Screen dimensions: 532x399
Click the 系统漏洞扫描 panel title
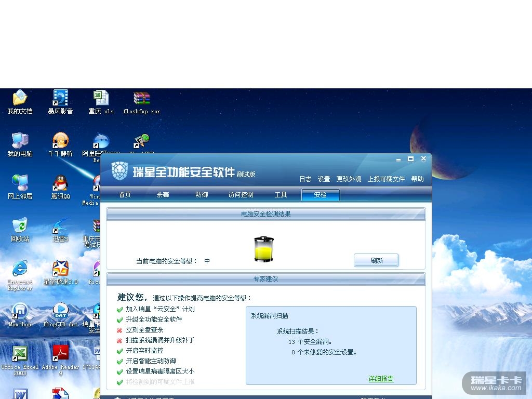(270, 316)
